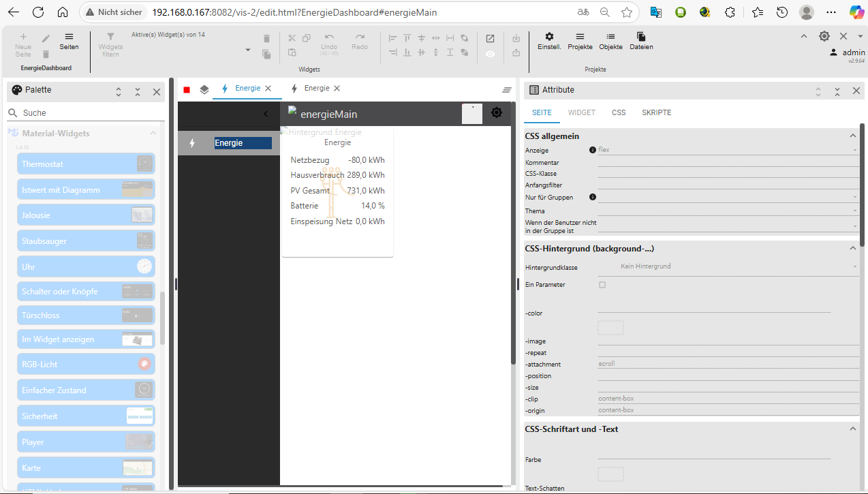Switch to the SKRIPTE attribute tab
This screenshot has width=868, height=494.
[656, 112]
